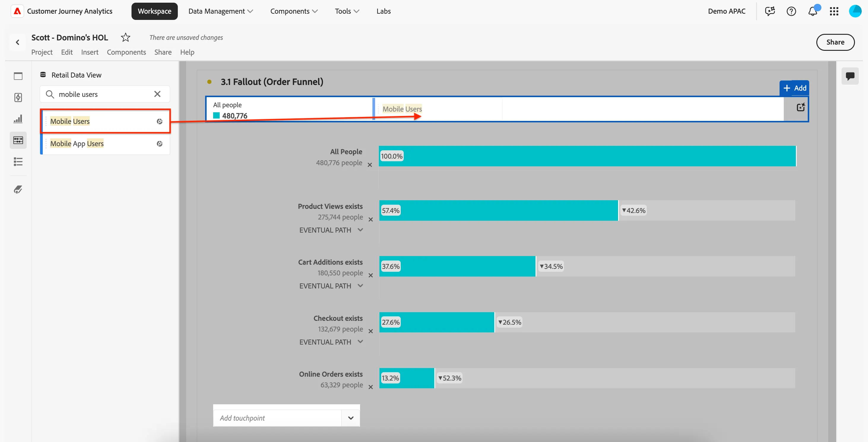Image resolution: width=868 pixels, height=442 pixels.
Task: Open the Insert menu
Action: point(90,52)
